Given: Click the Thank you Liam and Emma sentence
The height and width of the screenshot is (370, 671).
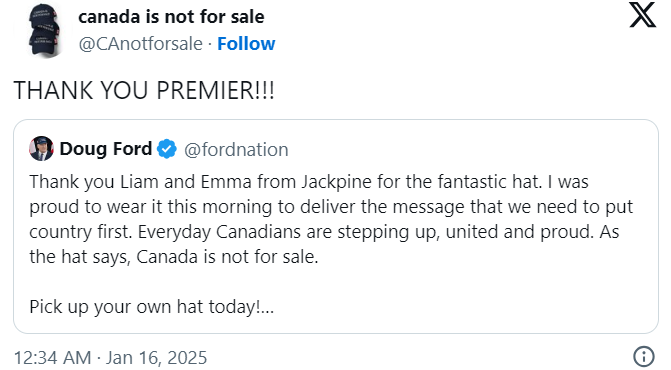Looking at the screenshot, I should [286, 182].
